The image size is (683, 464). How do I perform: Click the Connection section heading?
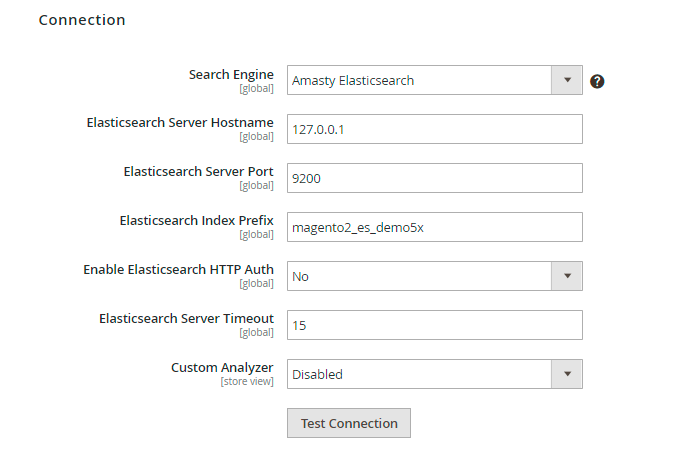[x=82, y=20]
